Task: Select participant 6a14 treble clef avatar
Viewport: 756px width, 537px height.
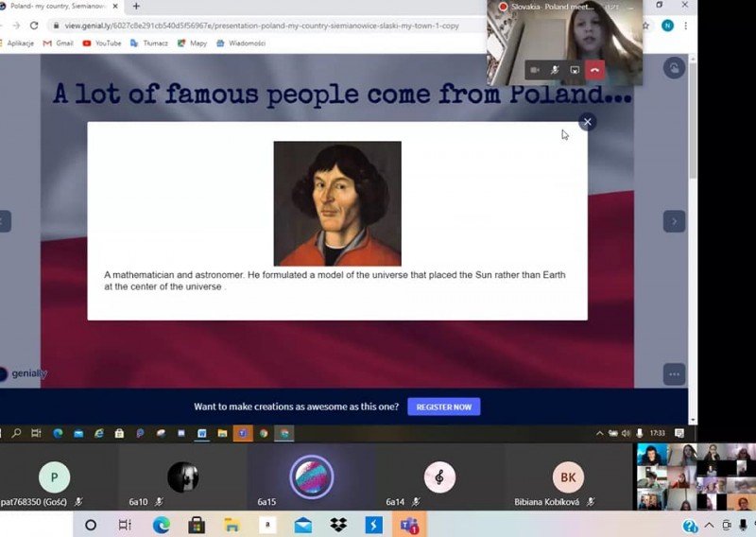Action: (439, 477)
